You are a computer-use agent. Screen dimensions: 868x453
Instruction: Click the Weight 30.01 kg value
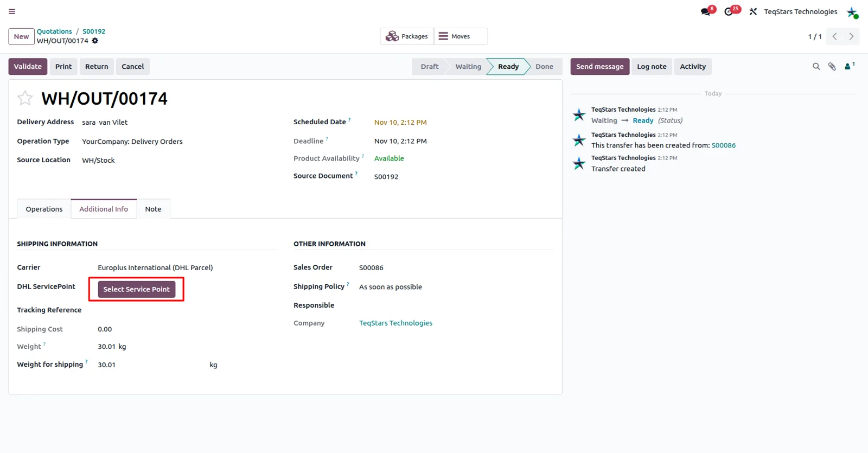click(112, 347)
